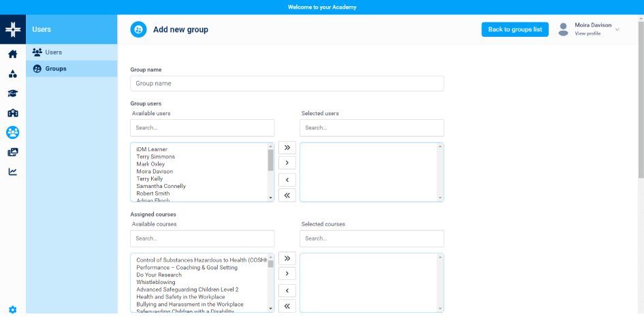The width and height of the screenshot is (644, 327).
Task: Open the settings gear icon
Action: [12, 310]
